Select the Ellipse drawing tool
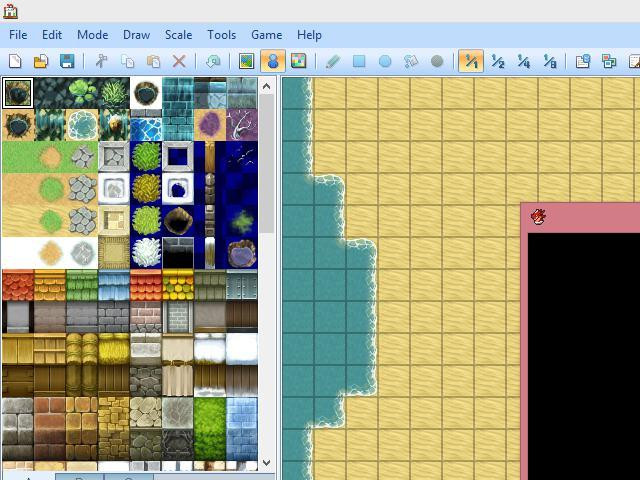 click(x=385, y=61)
